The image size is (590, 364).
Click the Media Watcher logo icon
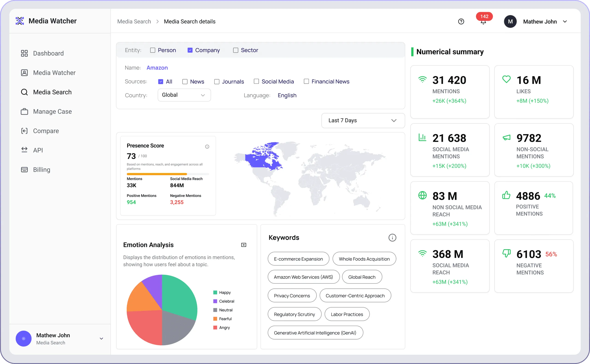(x=20, y=21)
